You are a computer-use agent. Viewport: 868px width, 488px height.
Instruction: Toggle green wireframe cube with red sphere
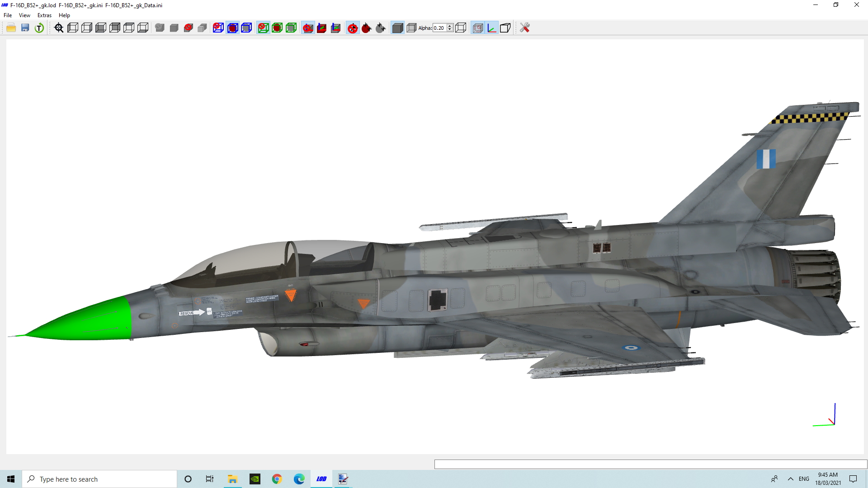pos(277,28)
